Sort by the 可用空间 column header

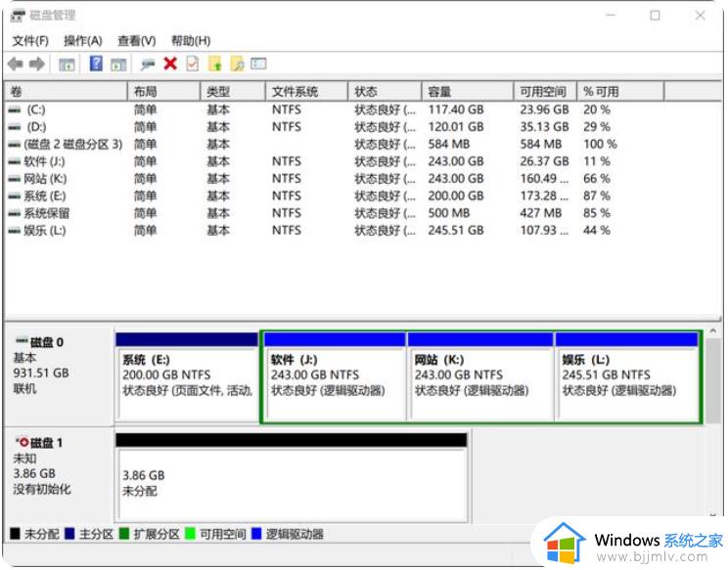[546, 91]
